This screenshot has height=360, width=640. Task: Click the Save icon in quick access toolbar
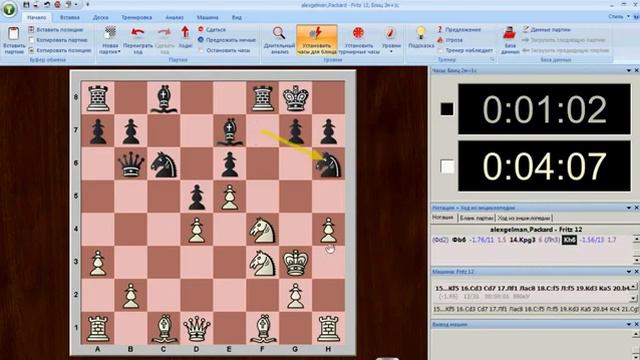(x=27, y=5)
